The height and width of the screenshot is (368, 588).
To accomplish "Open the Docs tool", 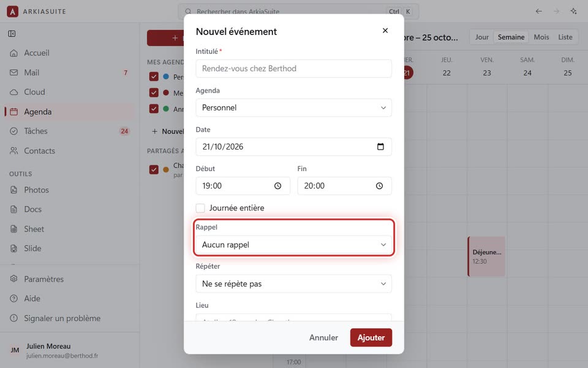I will pos(69,209).
